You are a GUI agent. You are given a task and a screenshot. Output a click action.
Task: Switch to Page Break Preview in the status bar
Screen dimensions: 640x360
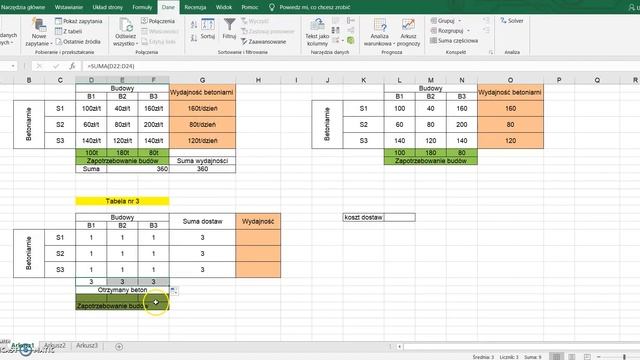[x=587, y=357]
